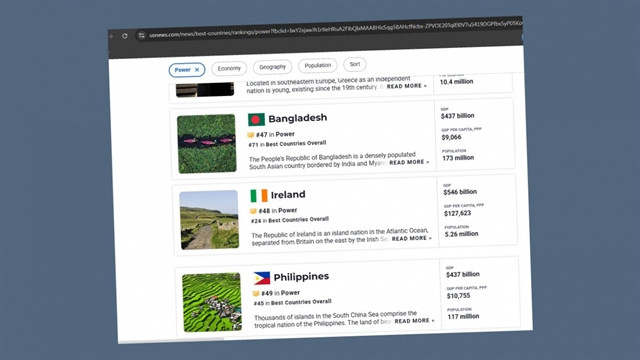Open the Bangladesh country heading link
The image size is (640, 360).
pyautogui.click(x=298, y=118)
